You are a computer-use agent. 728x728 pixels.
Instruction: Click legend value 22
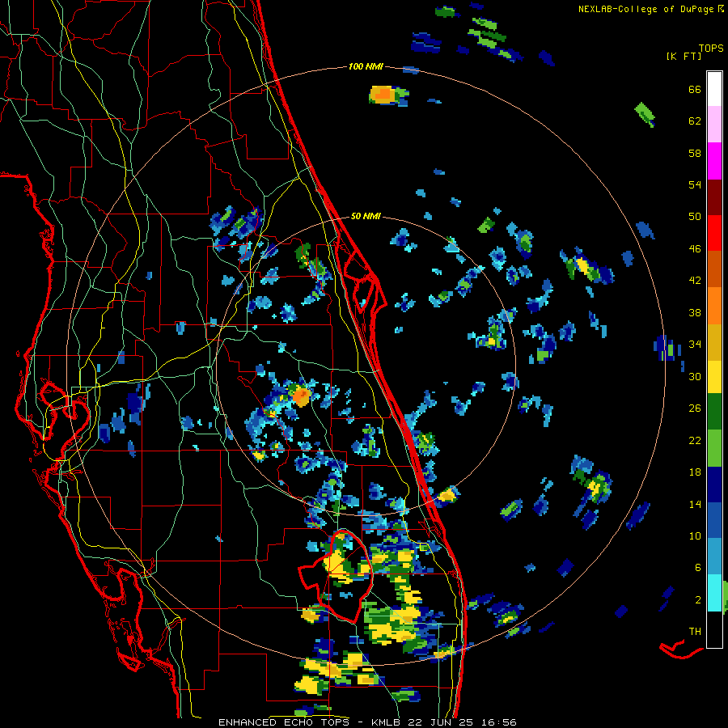pos(695,440)
